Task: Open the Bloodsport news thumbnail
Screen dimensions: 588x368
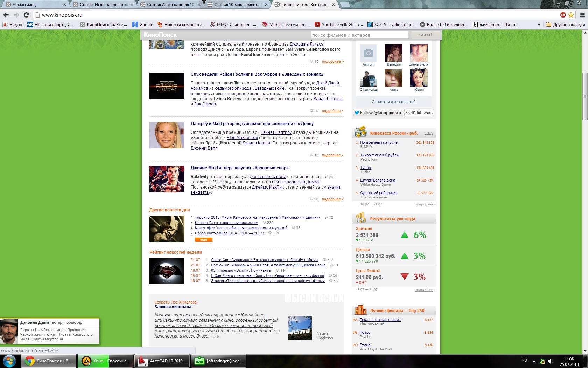Action: (x=167, y=179)
